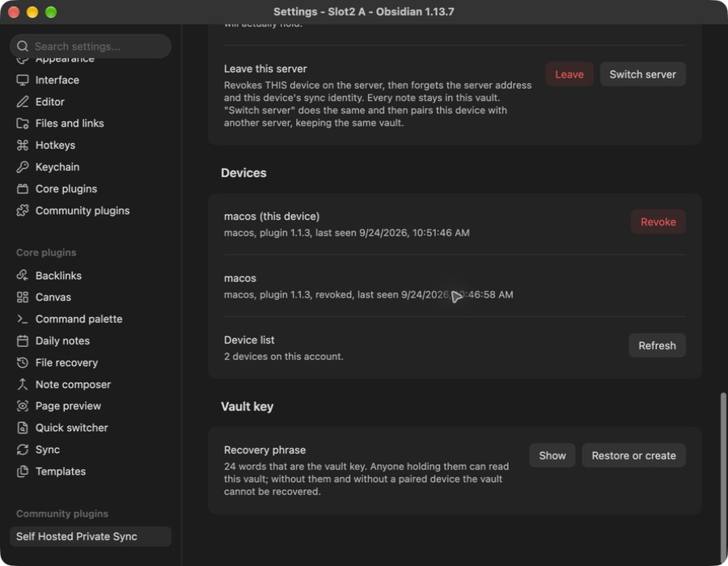Click the Restore or create button
This screenshot has height=566, width=728.
(x=633, y=455)
